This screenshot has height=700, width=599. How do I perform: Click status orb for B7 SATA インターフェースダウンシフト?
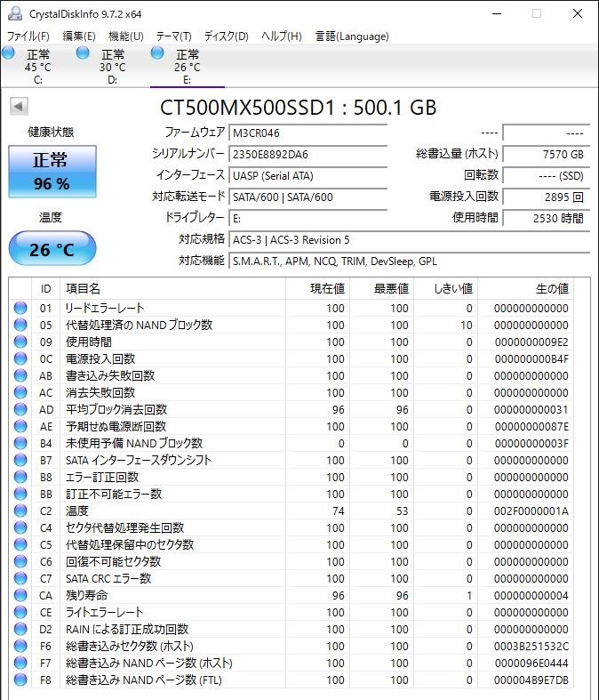pyautogui.click(x=20, y=460)
